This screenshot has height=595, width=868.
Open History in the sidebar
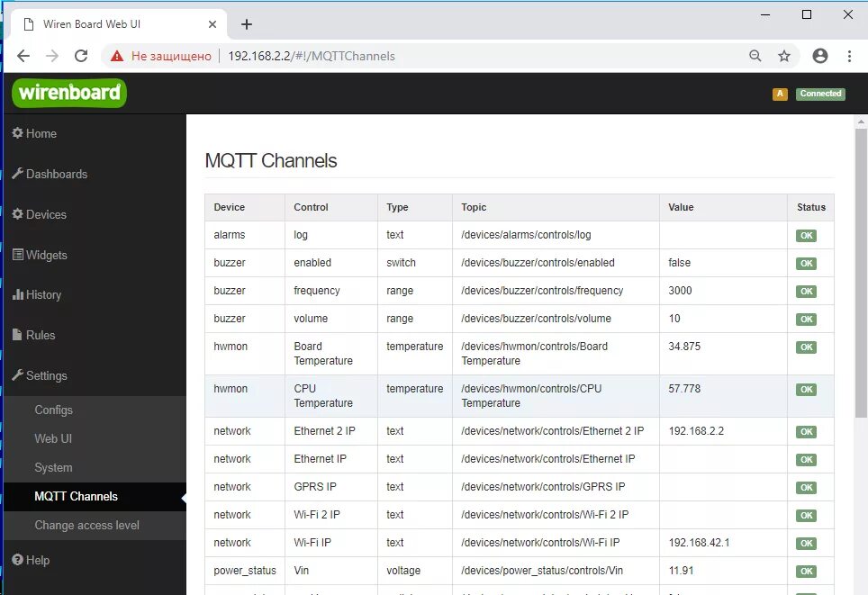37,294
